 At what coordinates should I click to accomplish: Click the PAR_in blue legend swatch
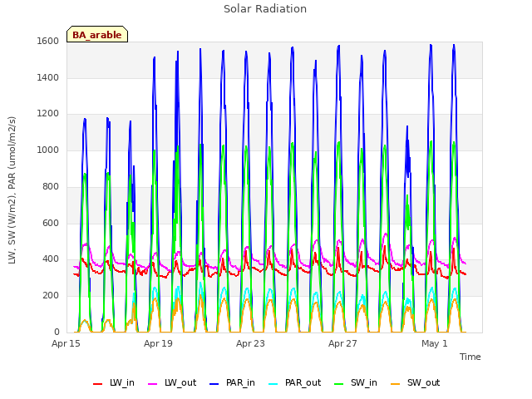point(214,384)
